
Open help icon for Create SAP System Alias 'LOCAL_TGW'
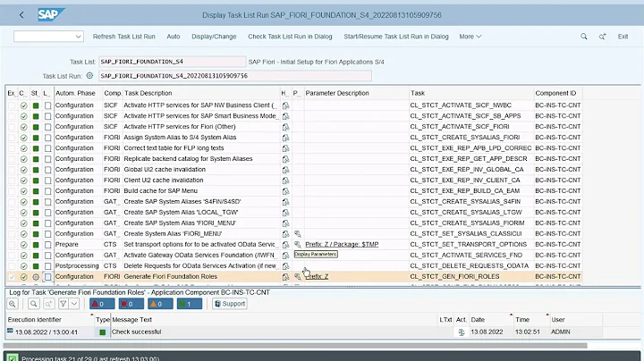pos(285,212)
